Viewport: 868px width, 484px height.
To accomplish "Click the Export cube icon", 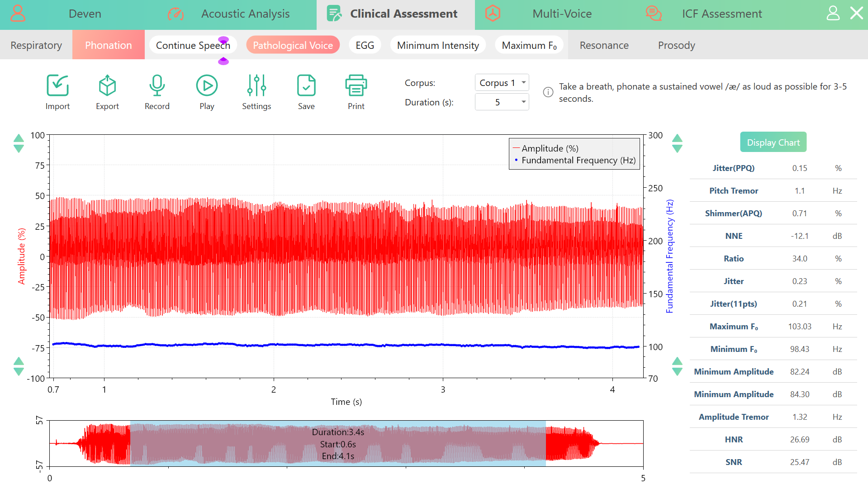I will pos(107,85).
